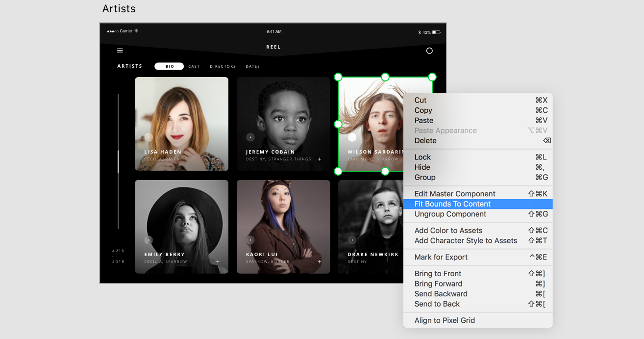Choose Add Character Style to Assets

point(478,240)
